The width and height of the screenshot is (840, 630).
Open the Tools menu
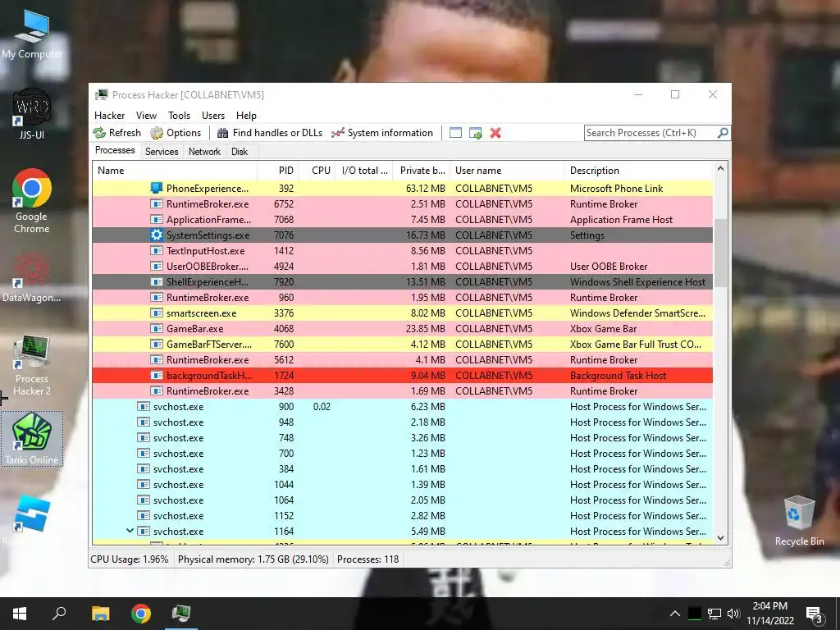179,115
